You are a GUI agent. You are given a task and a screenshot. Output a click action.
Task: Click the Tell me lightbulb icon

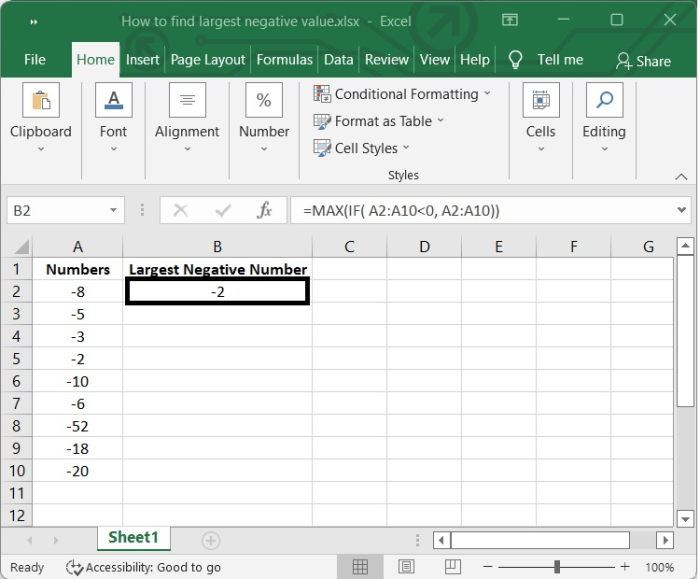pyautogui.click(x=516, y=60)
